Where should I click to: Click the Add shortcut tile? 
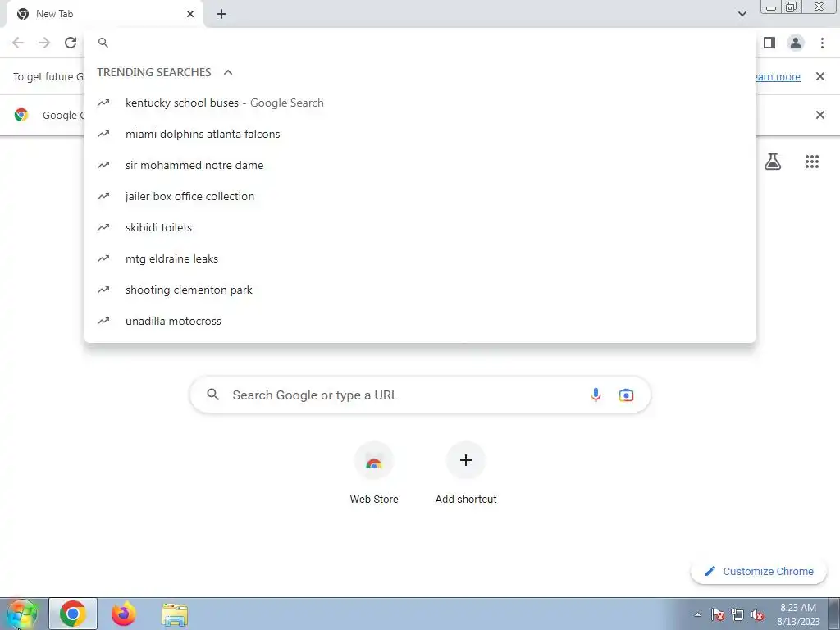pyautogui.click(x=466, y=473)
